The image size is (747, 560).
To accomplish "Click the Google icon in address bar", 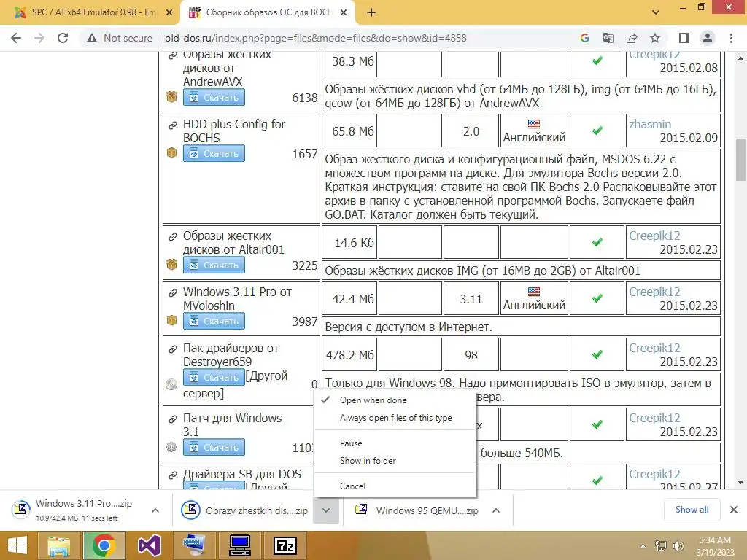I will 585,38.
